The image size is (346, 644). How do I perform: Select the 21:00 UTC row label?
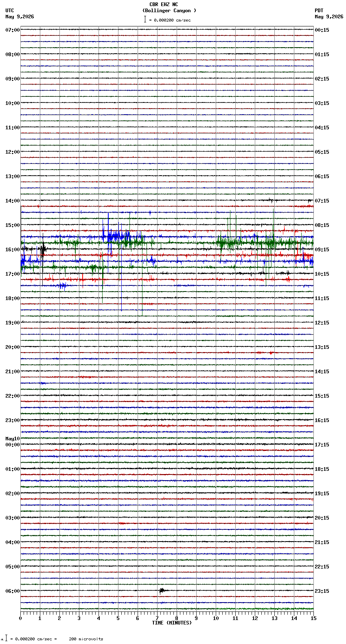click(13, 372)
